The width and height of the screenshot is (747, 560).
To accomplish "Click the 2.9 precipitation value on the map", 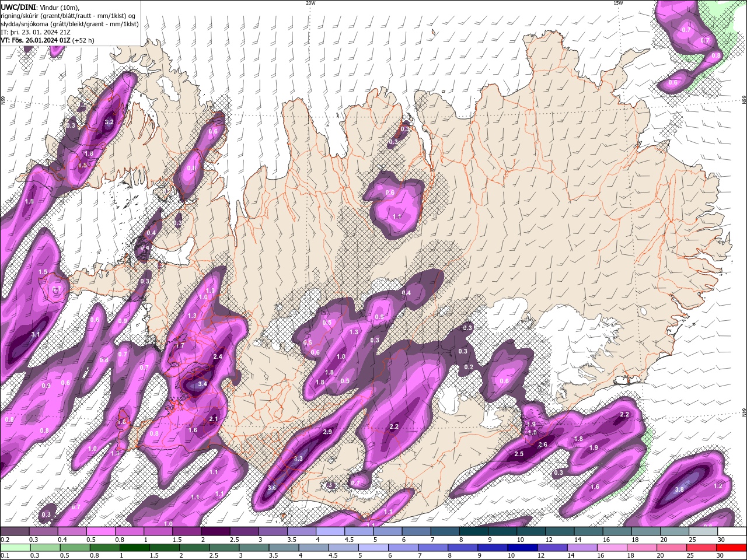I will [327, 432].
